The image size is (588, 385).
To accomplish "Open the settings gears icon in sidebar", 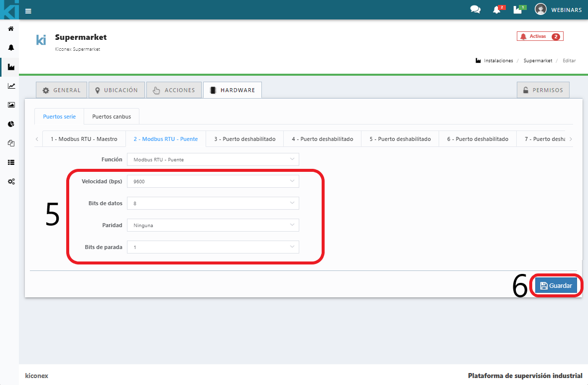I will click(x=11, y=181).
